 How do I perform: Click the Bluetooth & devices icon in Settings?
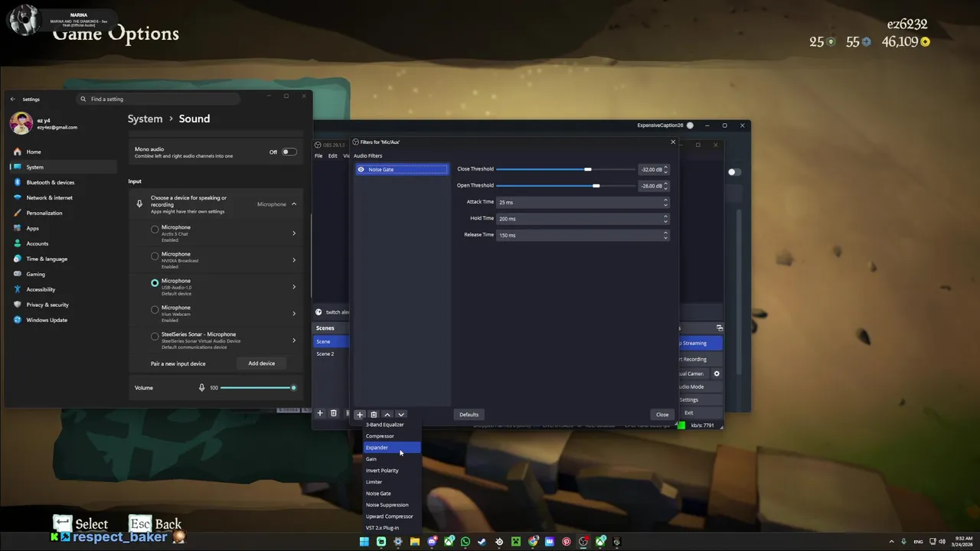point(18,182)
